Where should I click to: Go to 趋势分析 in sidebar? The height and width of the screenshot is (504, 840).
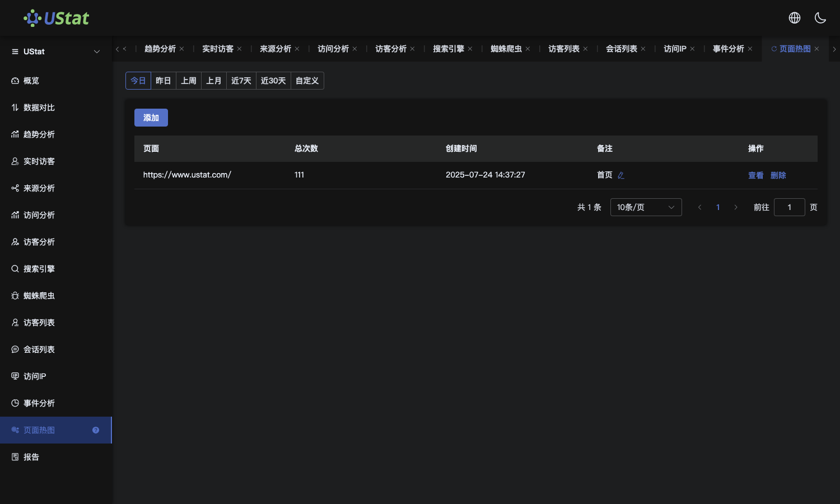click(56, 134)
